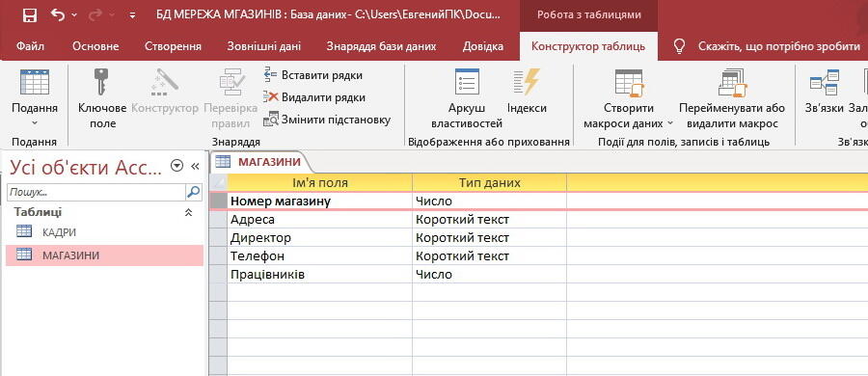Screen dimensions: 868x376
Task: Click Короткий текст type in Директор row
Action: [x=489, y=237]
